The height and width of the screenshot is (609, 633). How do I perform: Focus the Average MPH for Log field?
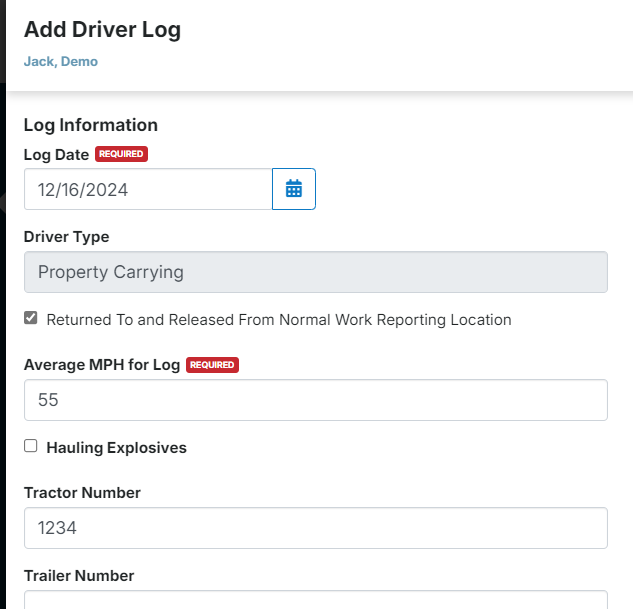coord(316,400)
